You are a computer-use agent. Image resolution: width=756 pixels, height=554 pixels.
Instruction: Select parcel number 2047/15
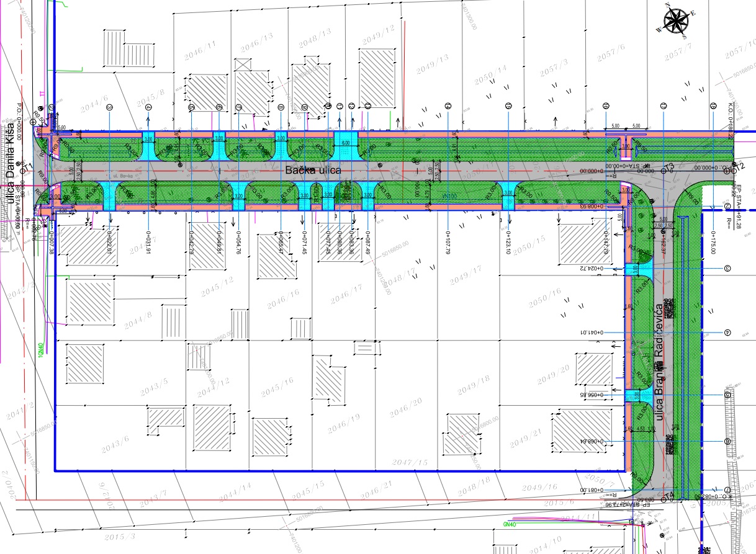[x=410, y=462]
